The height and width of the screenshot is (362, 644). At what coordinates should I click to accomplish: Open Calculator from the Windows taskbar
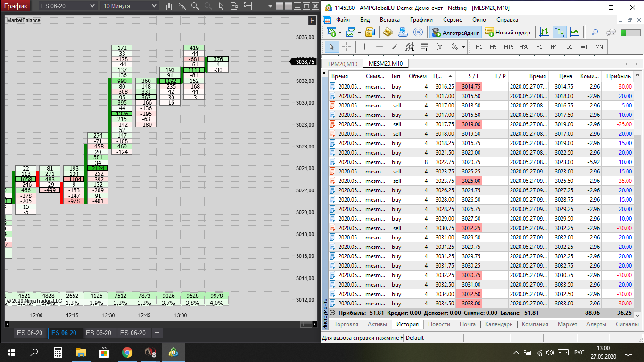pyautogui.click(x=58, y=352)
